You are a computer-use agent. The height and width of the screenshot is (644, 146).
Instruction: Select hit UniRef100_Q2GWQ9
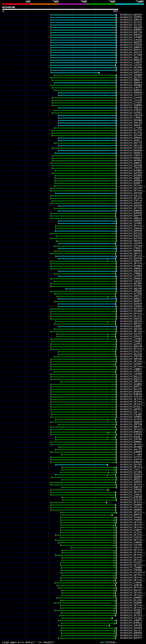[x=131, y=75]
